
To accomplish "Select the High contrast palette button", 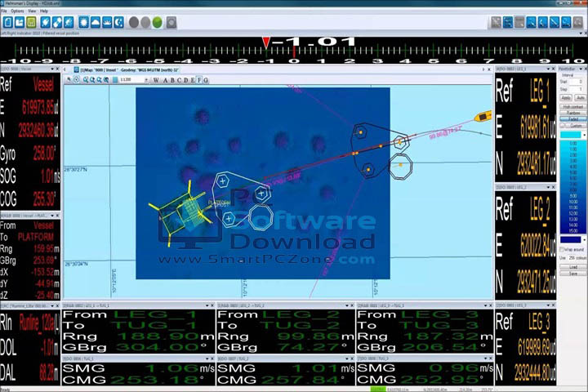I will click(573, 107).
